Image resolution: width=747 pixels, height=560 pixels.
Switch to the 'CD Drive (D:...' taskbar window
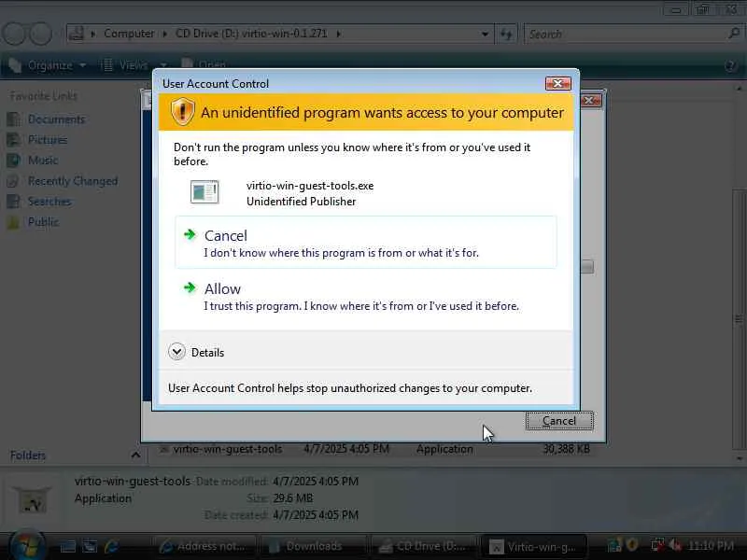tap(423, 546)
